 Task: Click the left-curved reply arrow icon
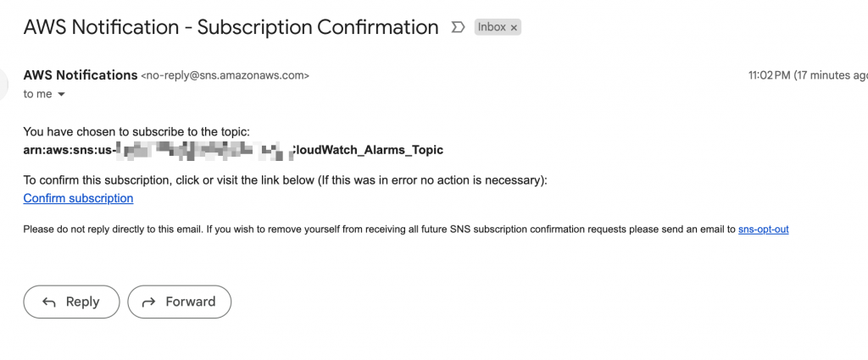coord(49,302)
